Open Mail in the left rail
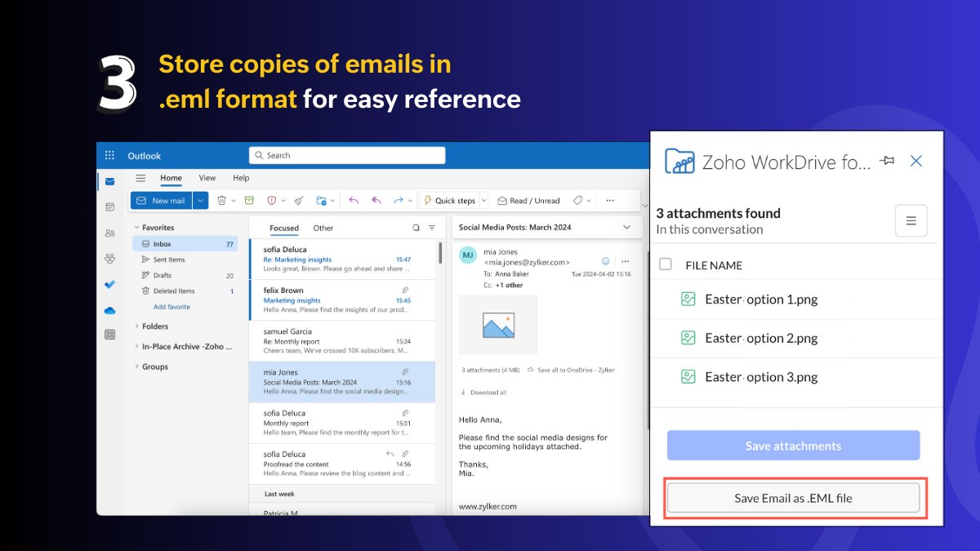This screenshot has height=551, width=980. coord(109,181)
